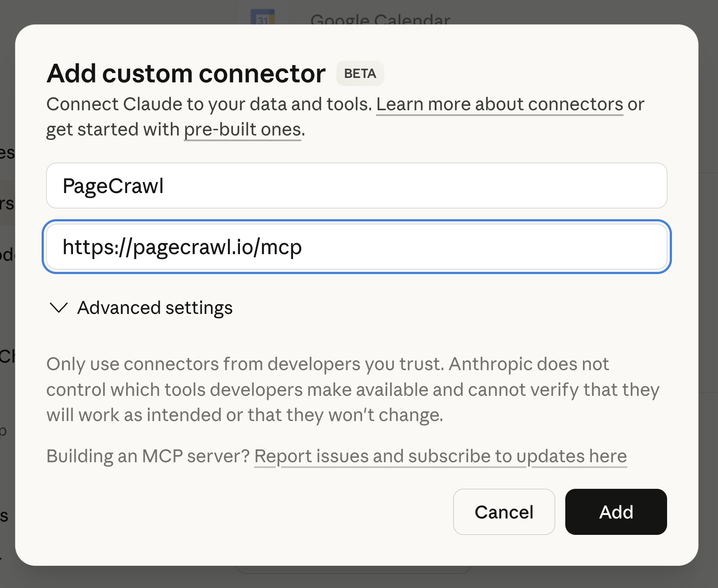Click the Add button to save the connector
Screen dimensions: 718x588
tap(616, 512)
